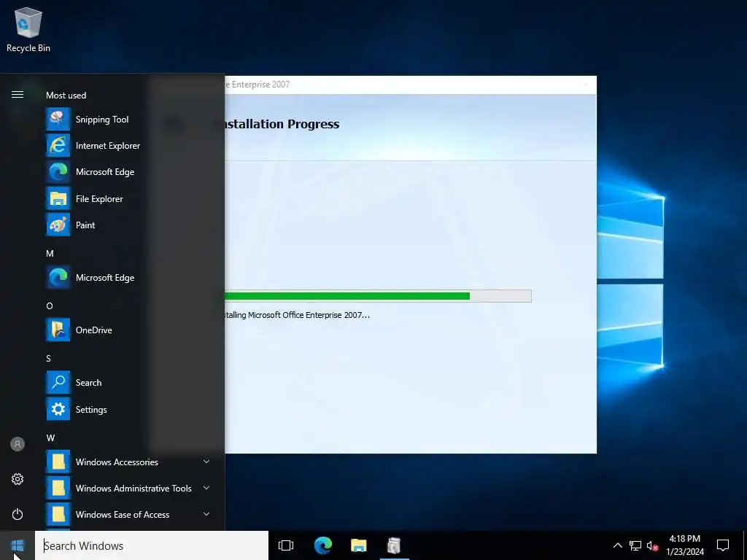Image resolution: width=747 pixels, height=560 pixels.
Task: Click the 'Installing Microsoft Office Enterprise 2007' status text
Action: click(297, 315)
